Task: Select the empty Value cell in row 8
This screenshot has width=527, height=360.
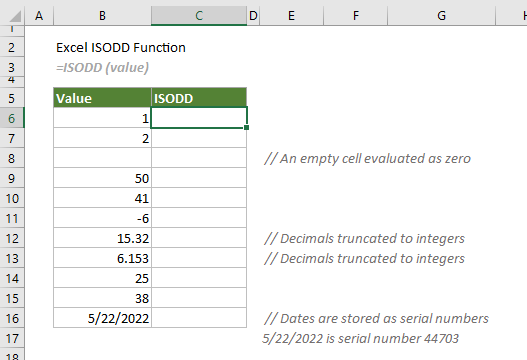Action: point(103,158)
